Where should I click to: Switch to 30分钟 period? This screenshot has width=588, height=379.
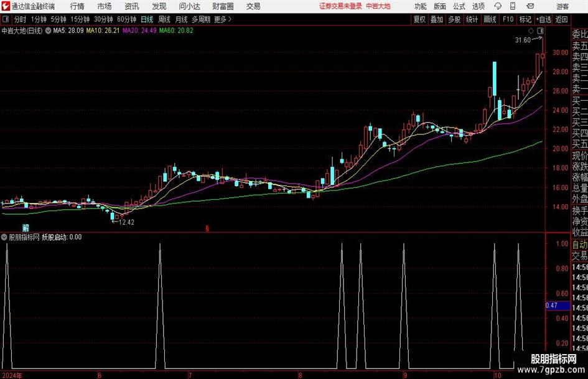click(103, 19)
